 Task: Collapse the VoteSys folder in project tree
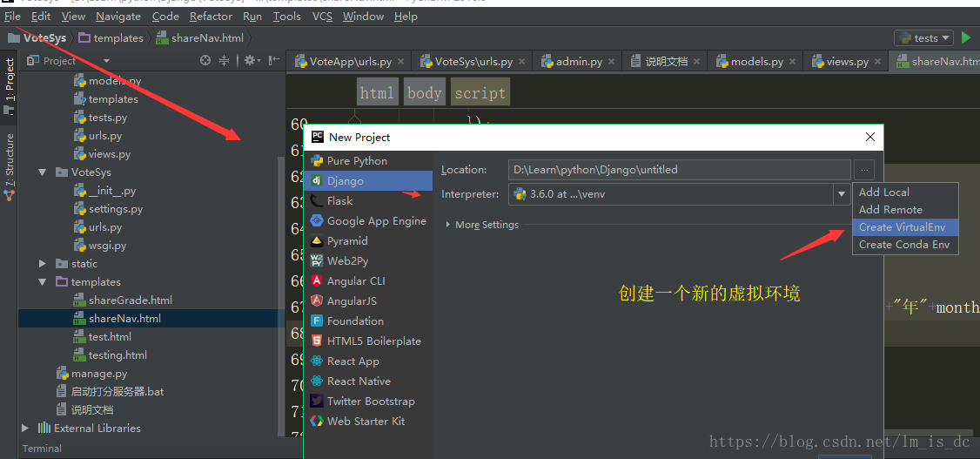(x=42, y=172)
